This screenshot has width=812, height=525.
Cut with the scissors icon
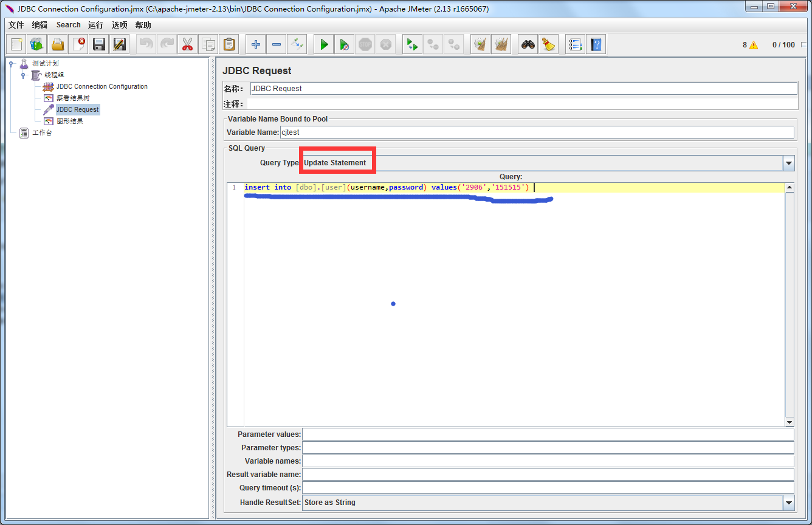[x=188, y=44]
